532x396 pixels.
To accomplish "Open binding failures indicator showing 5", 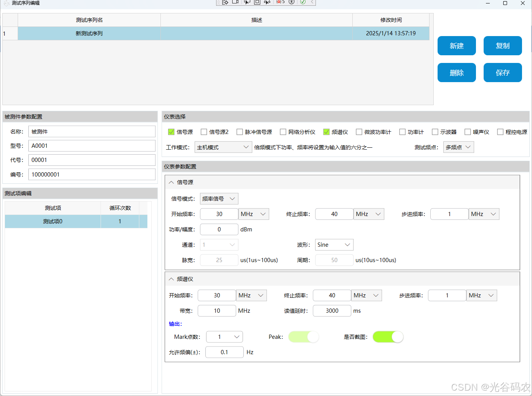I will pos(281,2).
